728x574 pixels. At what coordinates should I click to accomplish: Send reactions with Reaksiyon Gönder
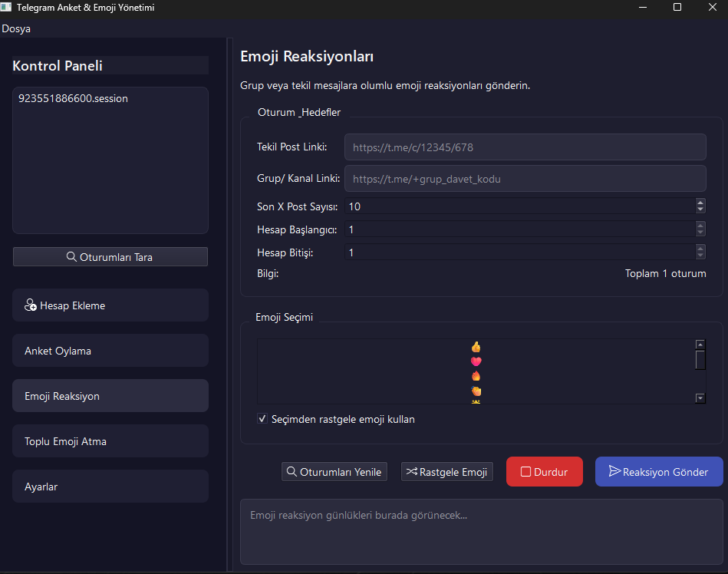[658, 472]
